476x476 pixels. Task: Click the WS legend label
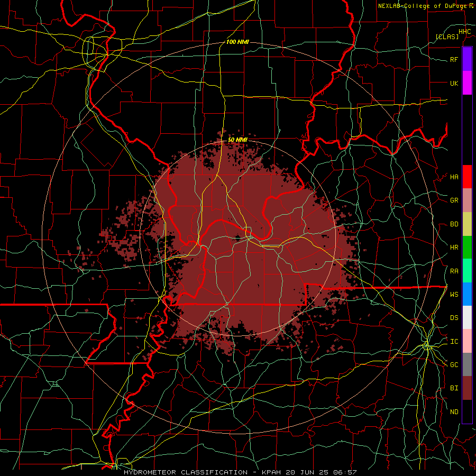click(454, 295)
